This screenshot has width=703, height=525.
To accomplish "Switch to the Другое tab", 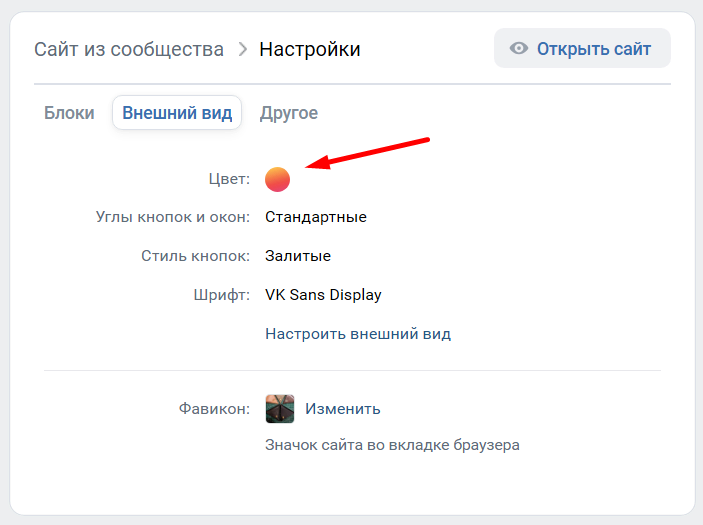I will tap(289, 113).
